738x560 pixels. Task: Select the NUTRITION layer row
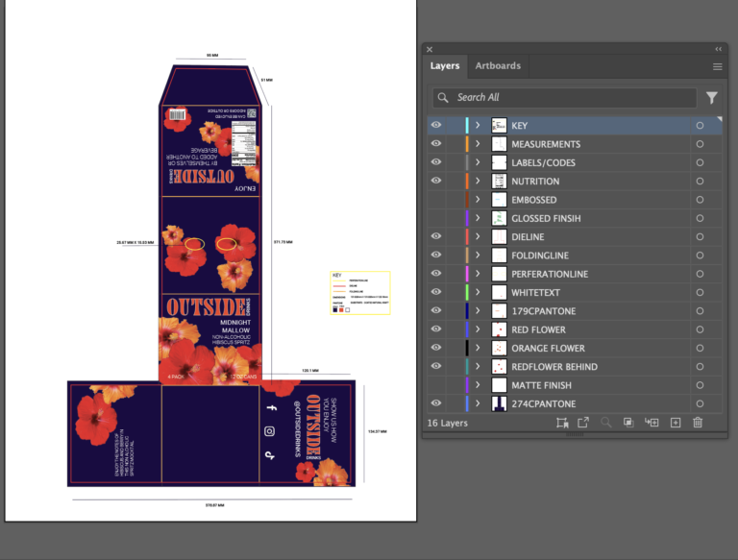(x=575, y=182)
